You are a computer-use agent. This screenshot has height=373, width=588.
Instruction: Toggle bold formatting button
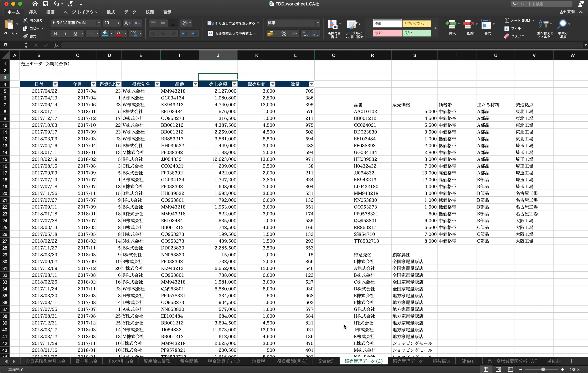pos(56,34)
